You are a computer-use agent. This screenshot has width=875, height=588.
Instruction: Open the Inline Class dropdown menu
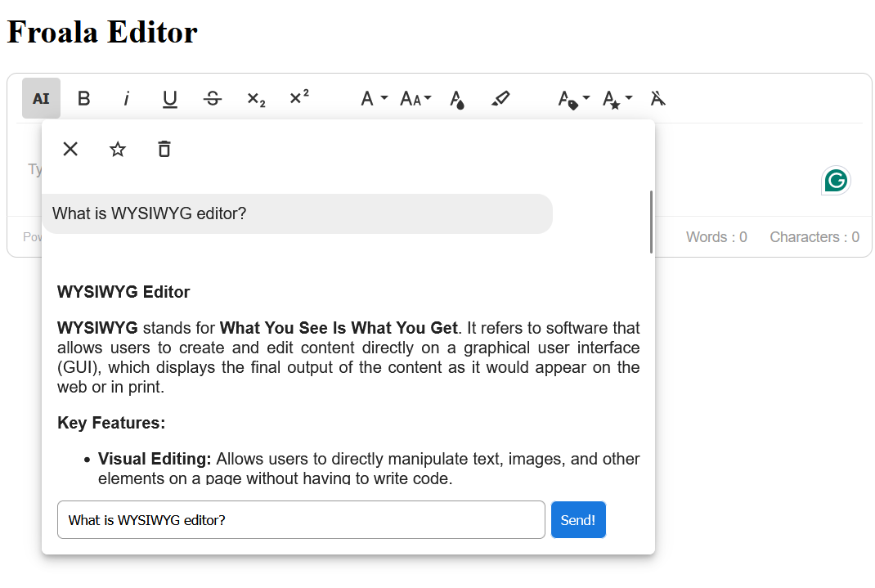(x=572, y=98)
